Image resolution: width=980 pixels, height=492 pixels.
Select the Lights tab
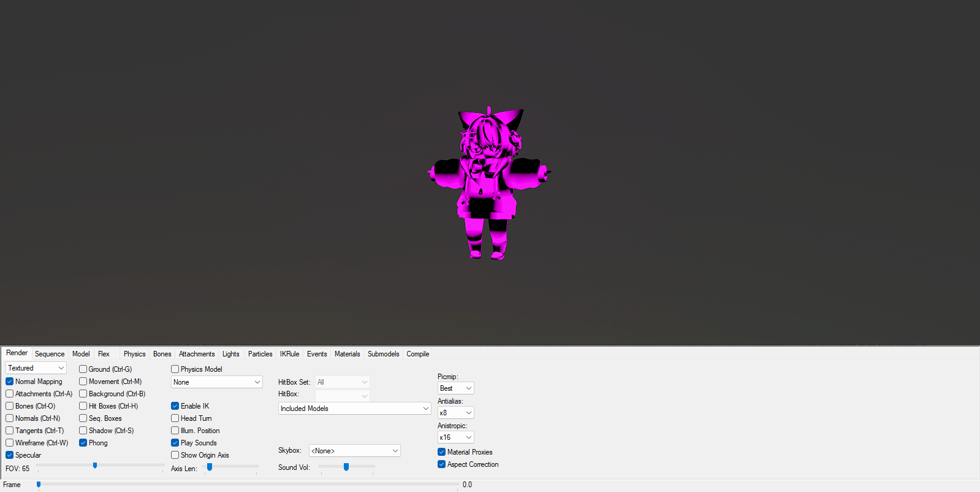point(231,354)
